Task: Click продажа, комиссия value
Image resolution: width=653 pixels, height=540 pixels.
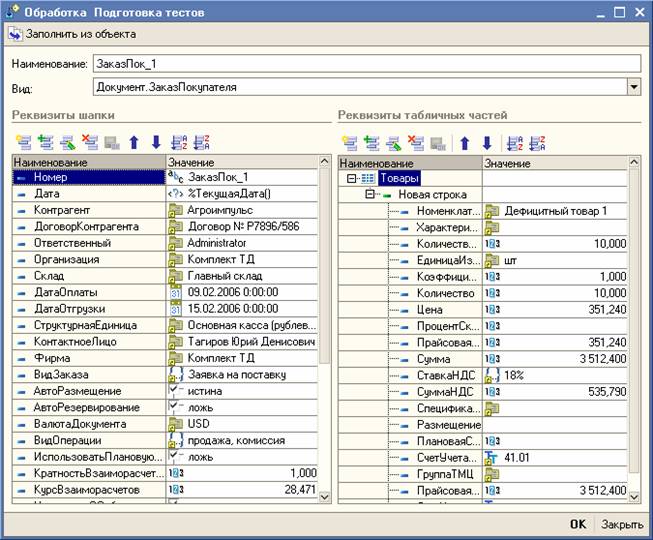Action: [236, 440]
